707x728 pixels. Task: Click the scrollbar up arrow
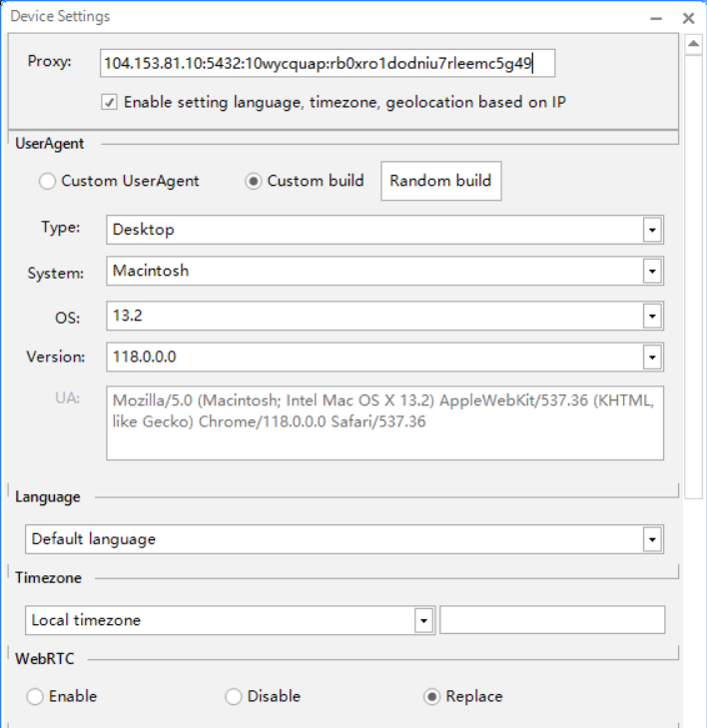693,44
